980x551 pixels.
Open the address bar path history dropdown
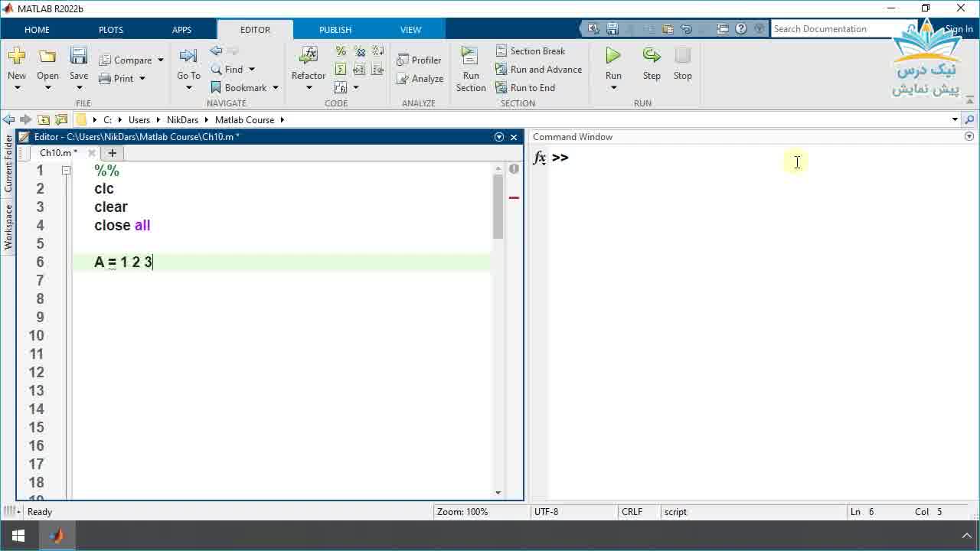(955, 119)
